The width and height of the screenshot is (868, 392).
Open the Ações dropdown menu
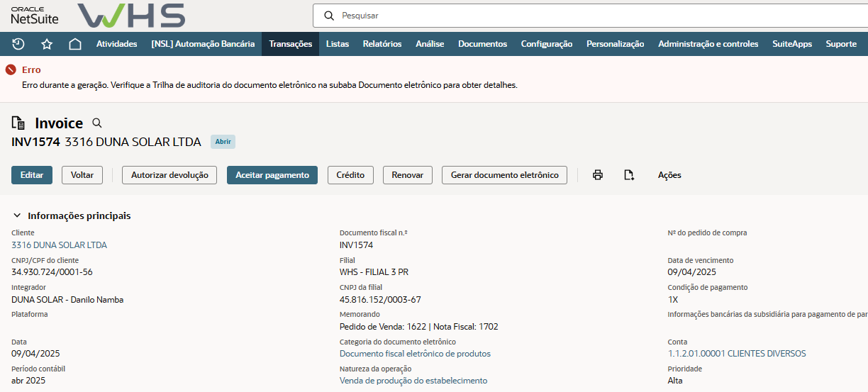coord(669,175)
